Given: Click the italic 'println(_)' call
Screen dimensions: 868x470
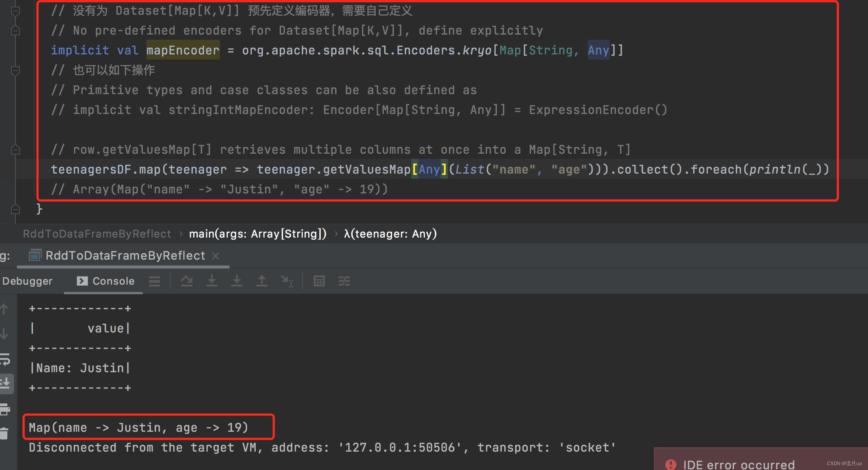Looking at the screenshot, I should coord(786,170).
